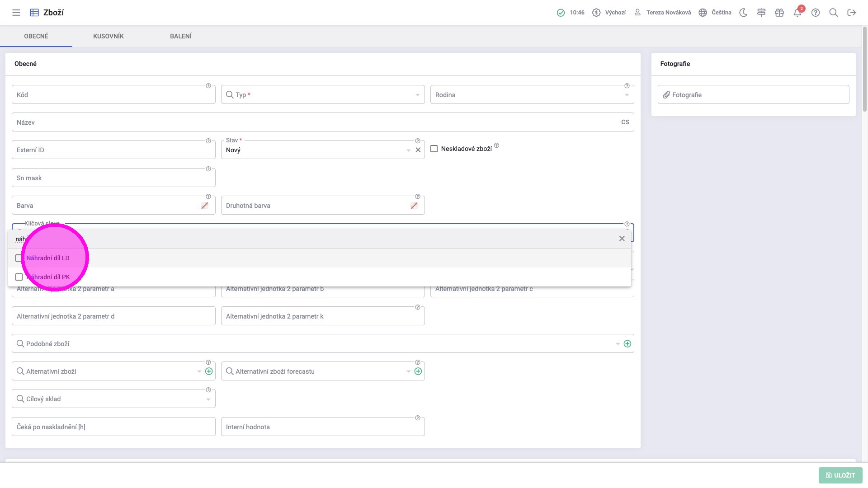This screenshot has height=488, width=868.
Task: Click the Uložit save button
Action: [x=840, y=475]
